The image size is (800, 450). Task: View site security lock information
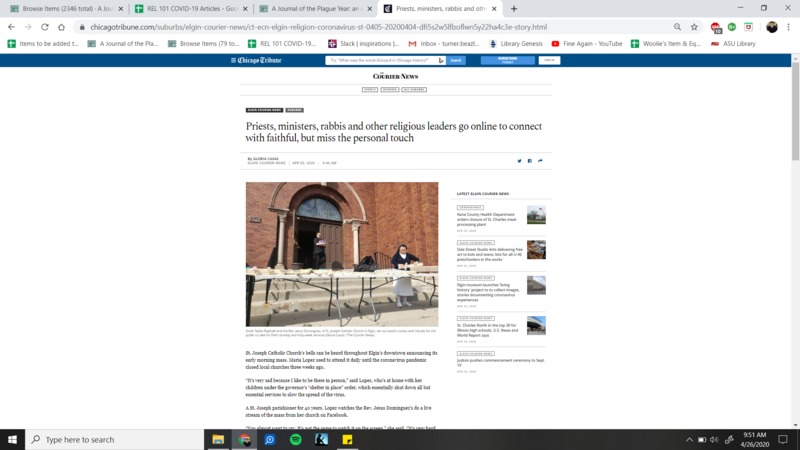pos(82,27)
